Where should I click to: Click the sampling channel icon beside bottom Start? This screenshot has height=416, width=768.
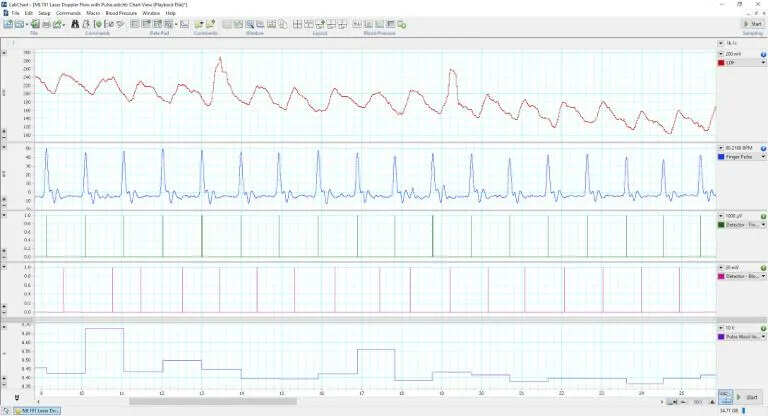pyautogui.click(x=725, y=397)
